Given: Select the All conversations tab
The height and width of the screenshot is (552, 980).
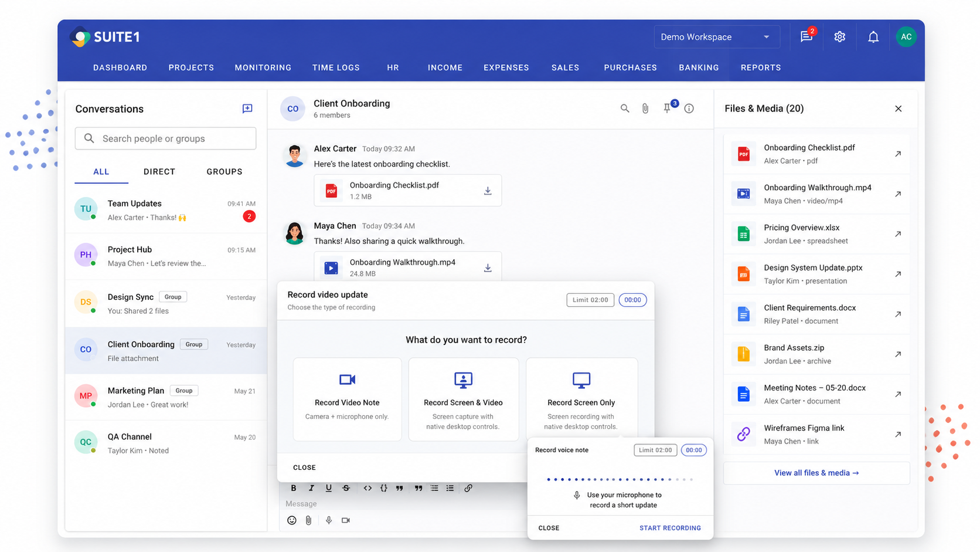Looking at the screenshot, I should tap(101, 171).
